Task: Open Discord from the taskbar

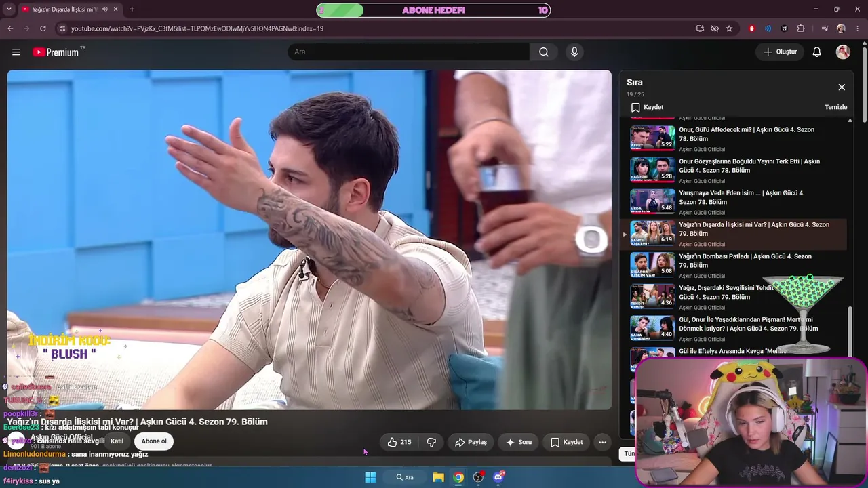Action: (x=499, y=477)
